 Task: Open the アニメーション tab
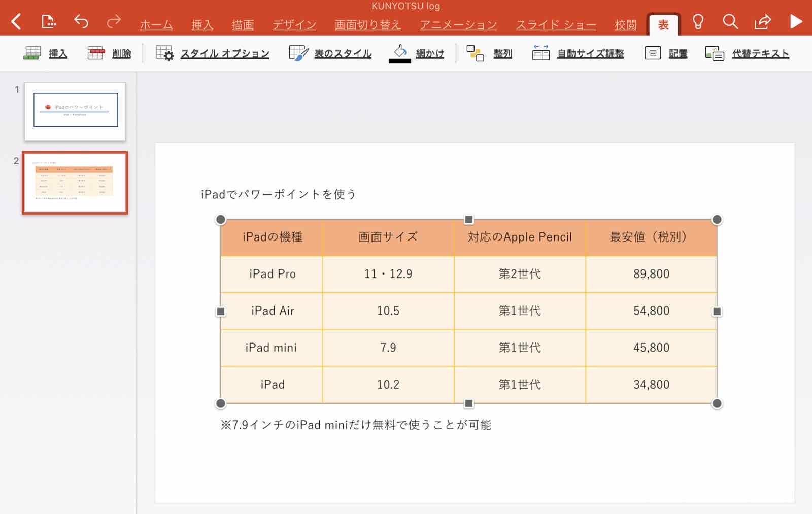[458, 25]
